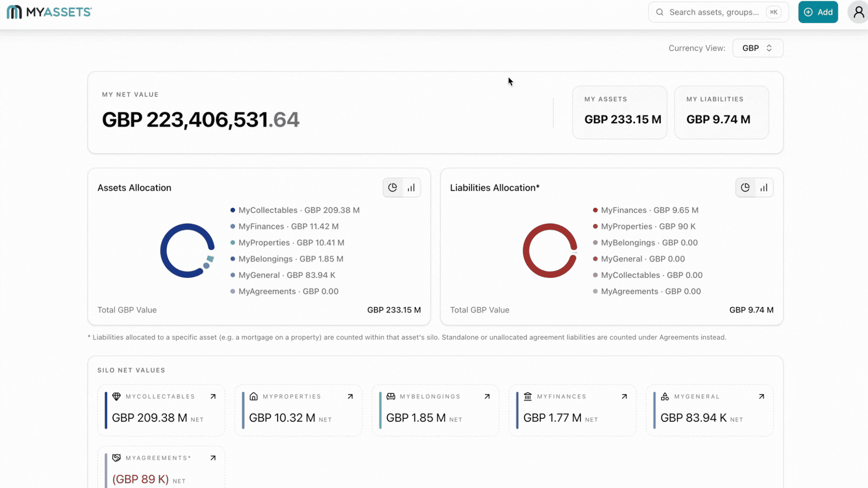Click the My Assets GBP 233.15 M card
Image resolution: width=868 pixels, height=488 pixels.
click(619, 113)
